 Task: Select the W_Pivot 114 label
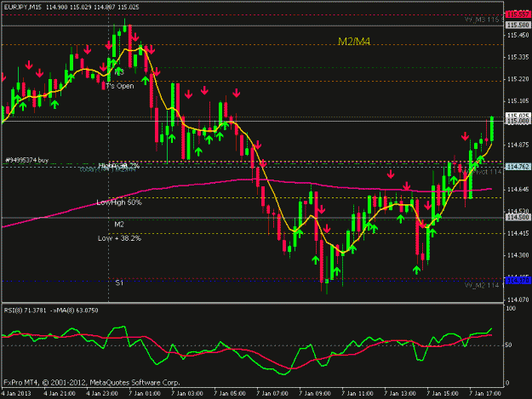pyautogui.click(x=482, y=172)
